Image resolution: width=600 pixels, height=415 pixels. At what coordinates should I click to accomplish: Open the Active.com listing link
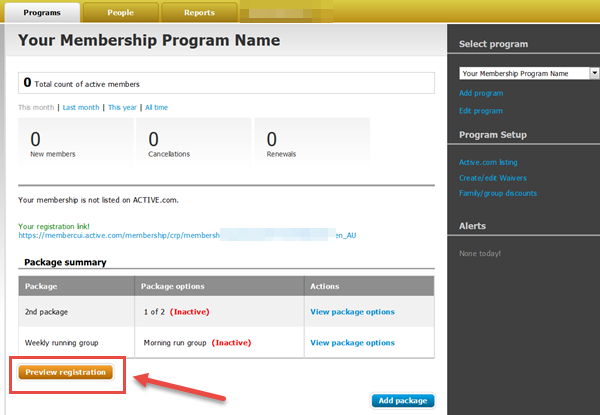[488, 162]
